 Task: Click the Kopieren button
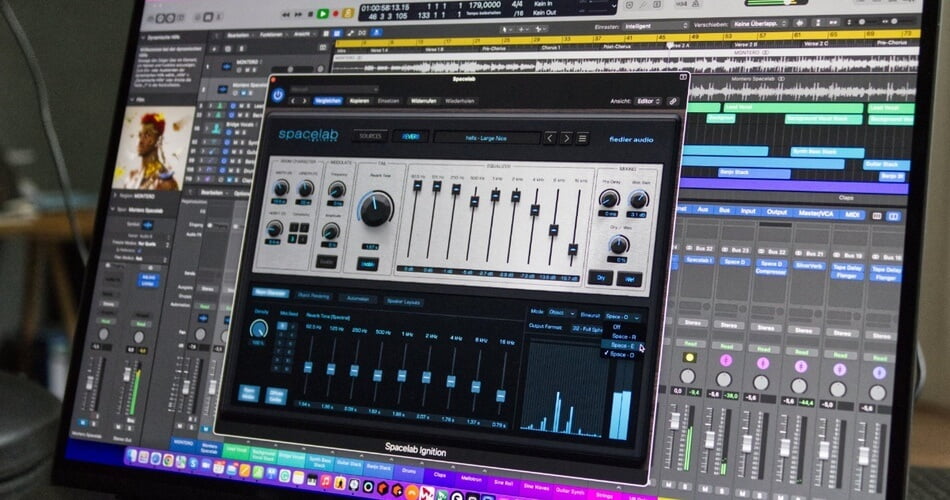(x=359, y=100)
